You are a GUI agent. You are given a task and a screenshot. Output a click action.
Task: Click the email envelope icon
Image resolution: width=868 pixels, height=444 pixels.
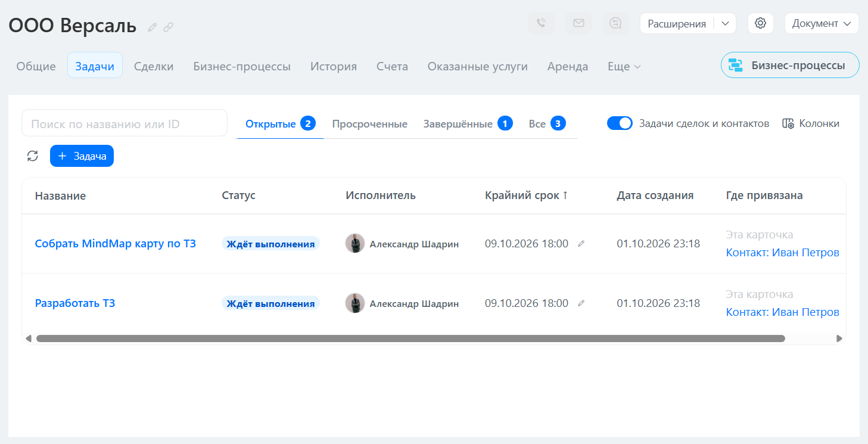578,23
